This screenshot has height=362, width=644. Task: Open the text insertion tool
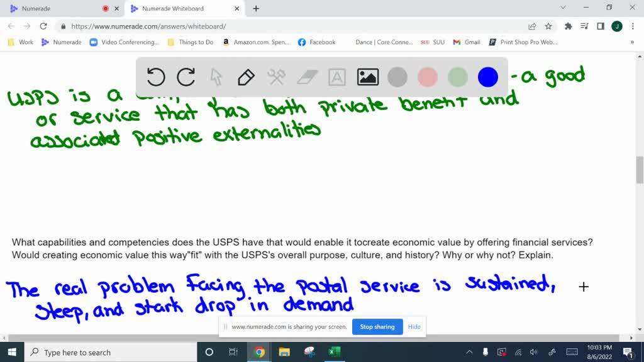pos(336,77)
